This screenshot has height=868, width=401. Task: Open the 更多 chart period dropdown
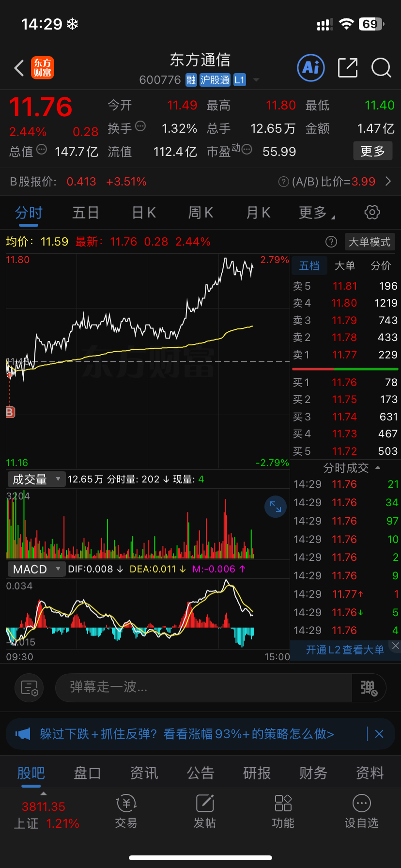point(317,213)
